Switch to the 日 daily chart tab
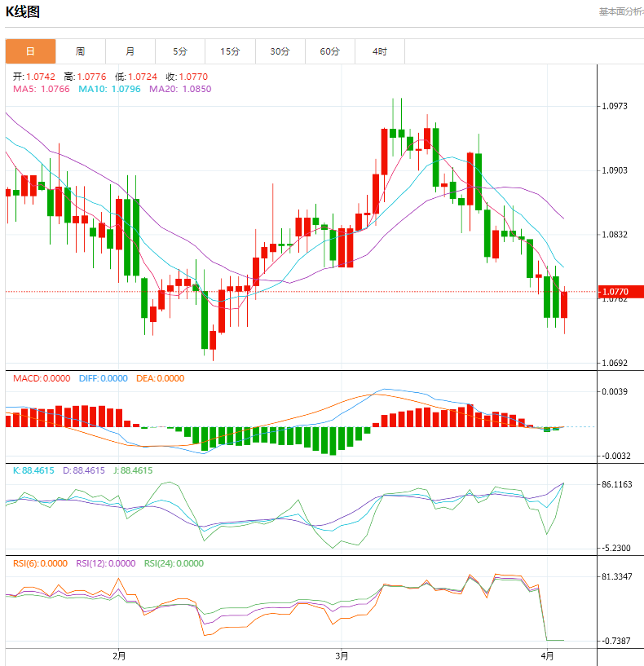Viewport: 644px width, 666px height. pyautogui.click(x=30, y=51)
